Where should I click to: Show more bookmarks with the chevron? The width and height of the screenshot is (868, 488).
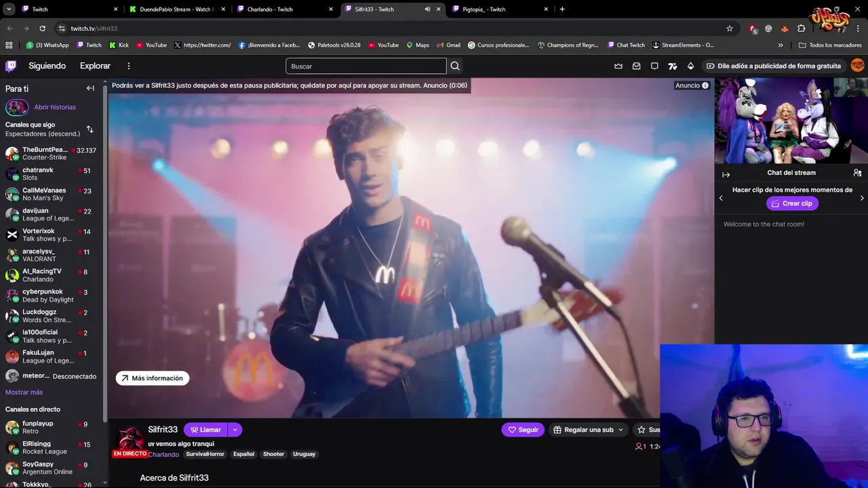[781, 45]
